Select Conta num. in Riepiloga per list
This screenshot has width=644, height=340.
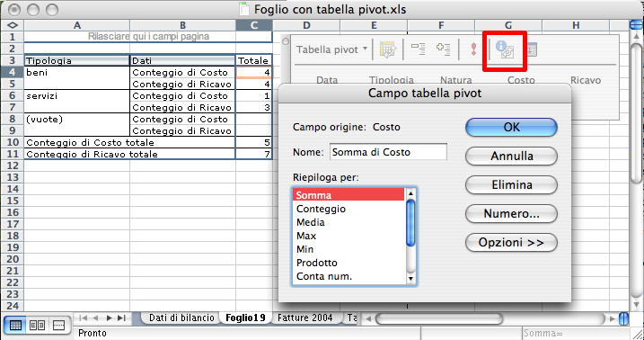(348, 277)
